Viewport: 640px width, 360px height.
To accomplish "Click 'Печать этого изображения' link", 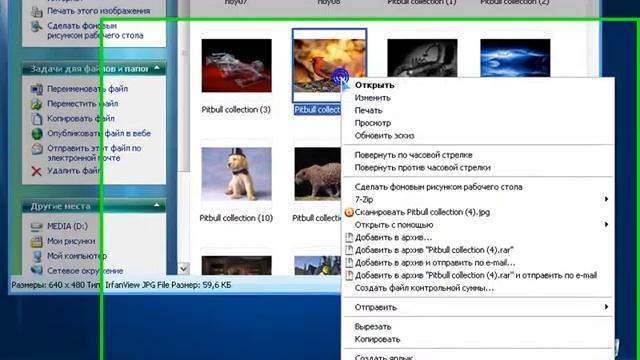I will point(98,11).
